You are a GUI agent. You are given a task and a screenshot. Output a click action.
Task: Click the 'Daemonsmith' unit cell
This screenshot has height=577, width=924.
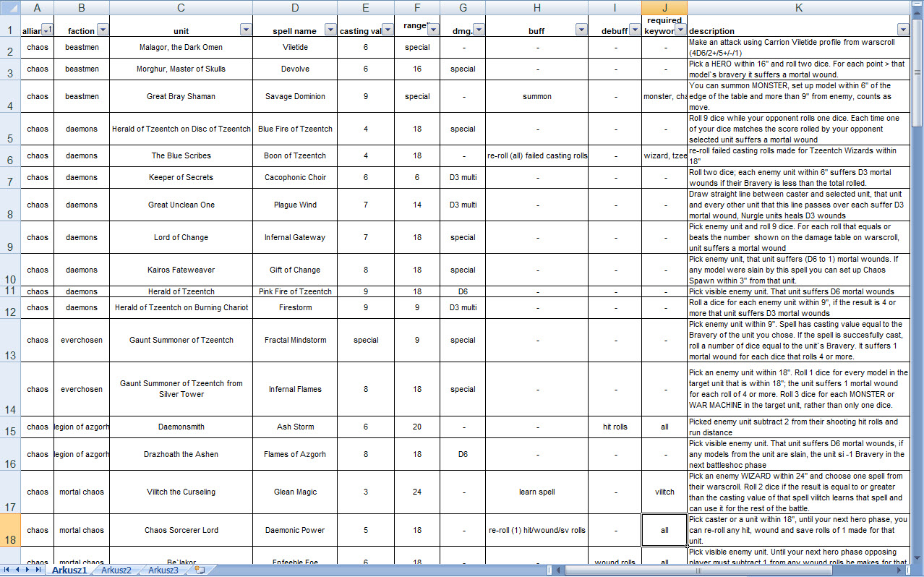[181, 427]
